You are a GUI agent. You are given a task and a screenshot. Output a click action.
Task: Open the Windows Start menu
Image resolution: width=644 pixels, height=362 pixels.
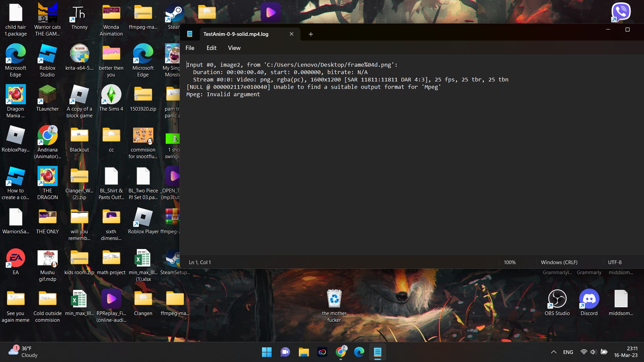point(267,352)
